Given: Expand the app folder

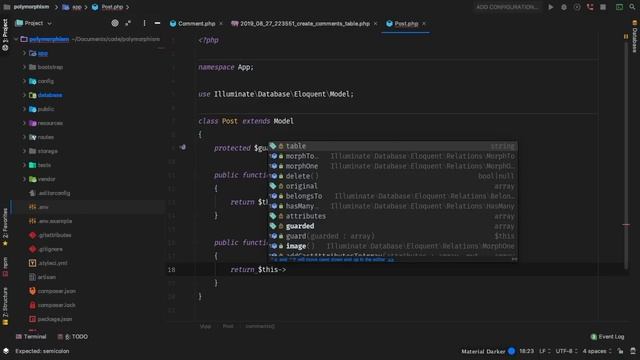Looking at the screenshot, I should pyautogui.click(x=24, y=53).
